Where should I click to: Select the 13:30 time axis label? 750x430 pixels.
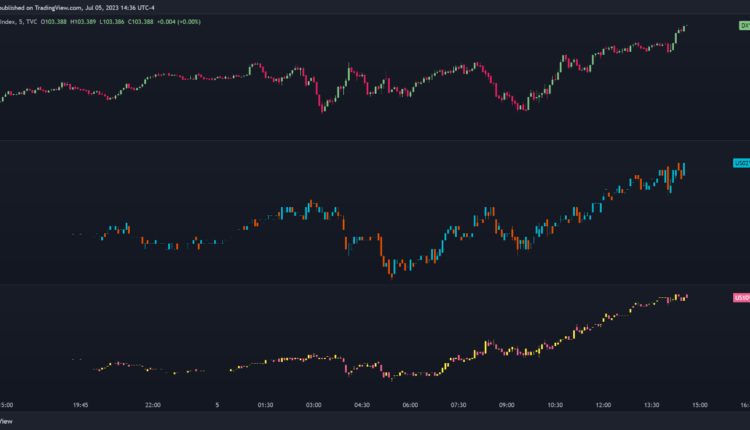tap(651, 405)
